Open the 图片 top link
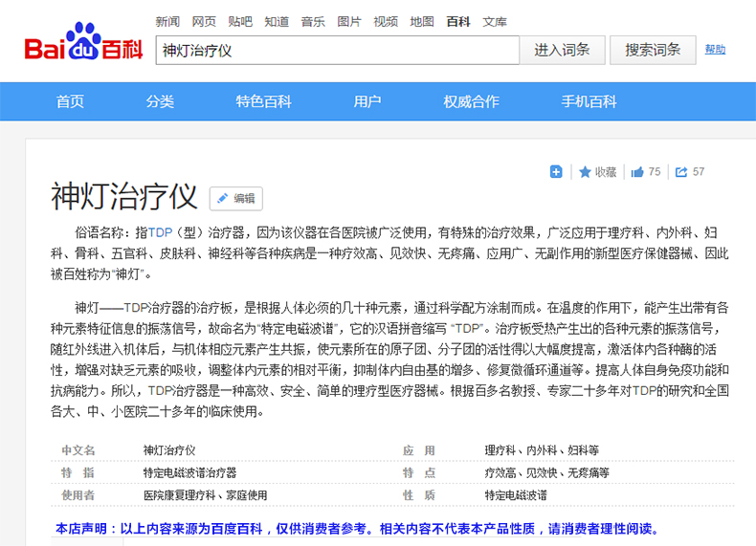Viewport: 756px width, 546px height. click(x=349, y=22)
